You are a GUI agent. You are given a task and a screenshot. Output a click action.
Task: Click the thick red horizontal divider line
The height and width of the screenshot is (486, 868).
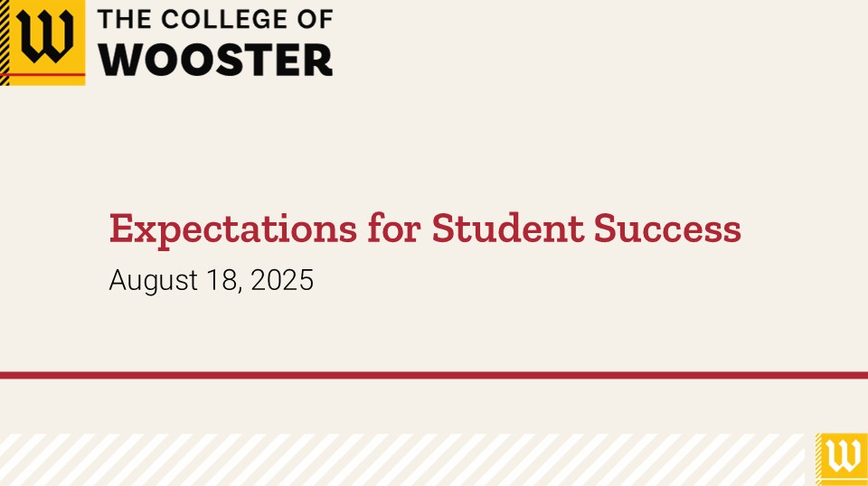coord(434,376)
